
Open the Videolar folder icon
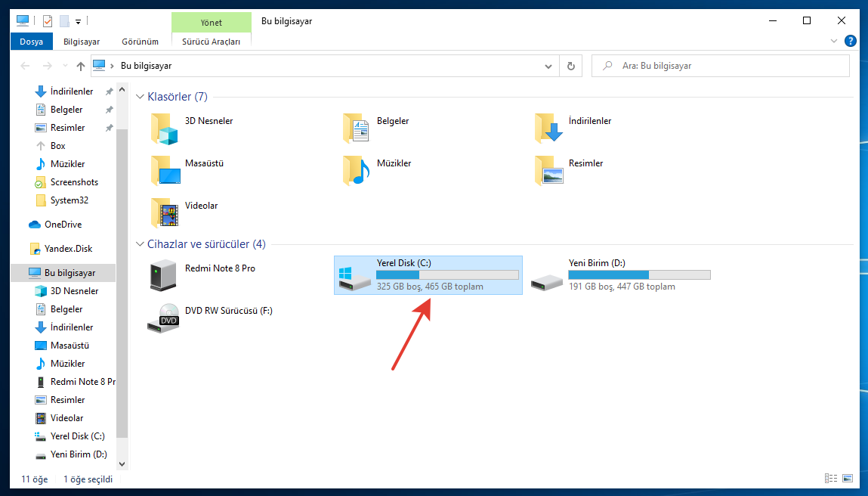[x=164, y=212]
